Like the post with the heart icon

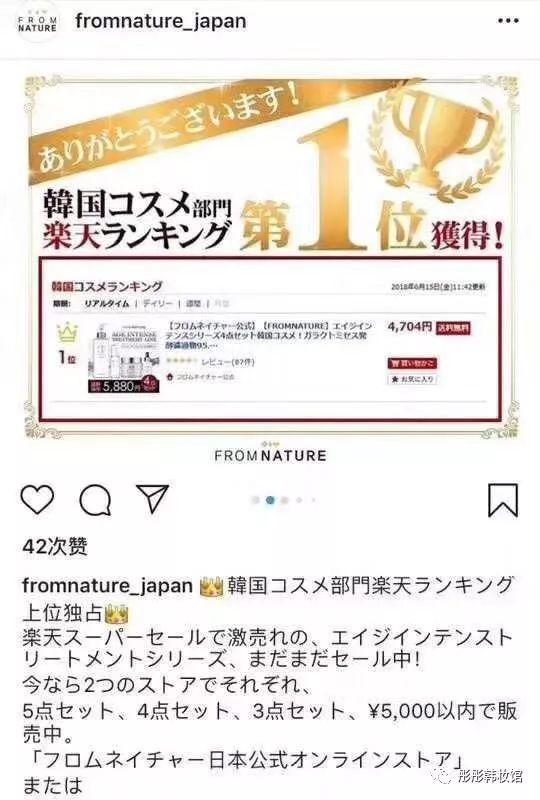tap(37, 499)
